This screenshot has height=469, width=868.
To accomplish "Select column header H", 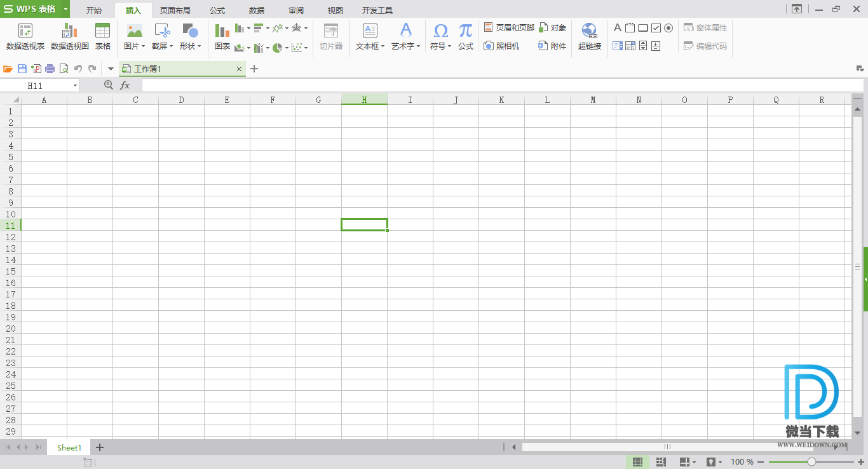I will (x=364, y=100).
